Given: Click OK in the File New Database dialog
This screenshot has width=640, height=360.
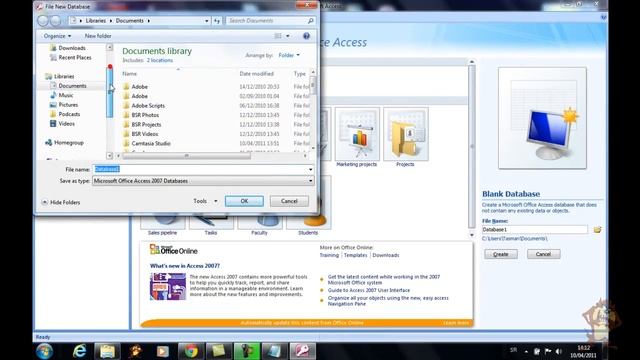Looking at the screenshot, I should (244, 201).
